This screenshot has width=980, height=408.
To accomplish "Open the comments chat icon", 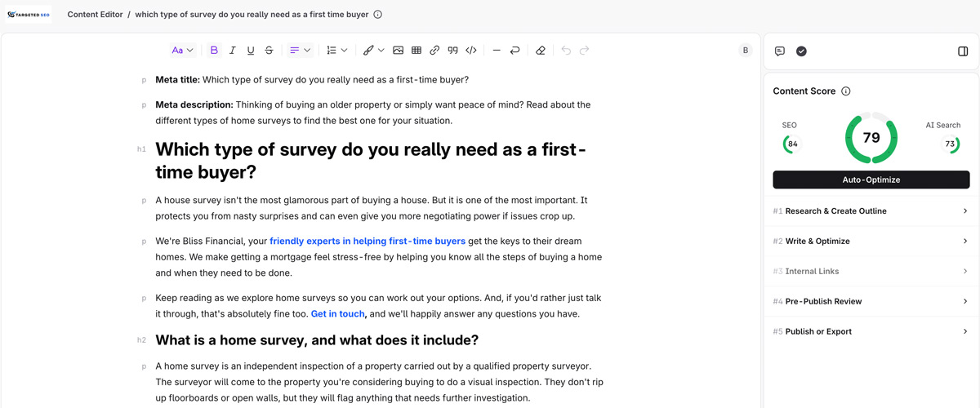I will point(780,51).
